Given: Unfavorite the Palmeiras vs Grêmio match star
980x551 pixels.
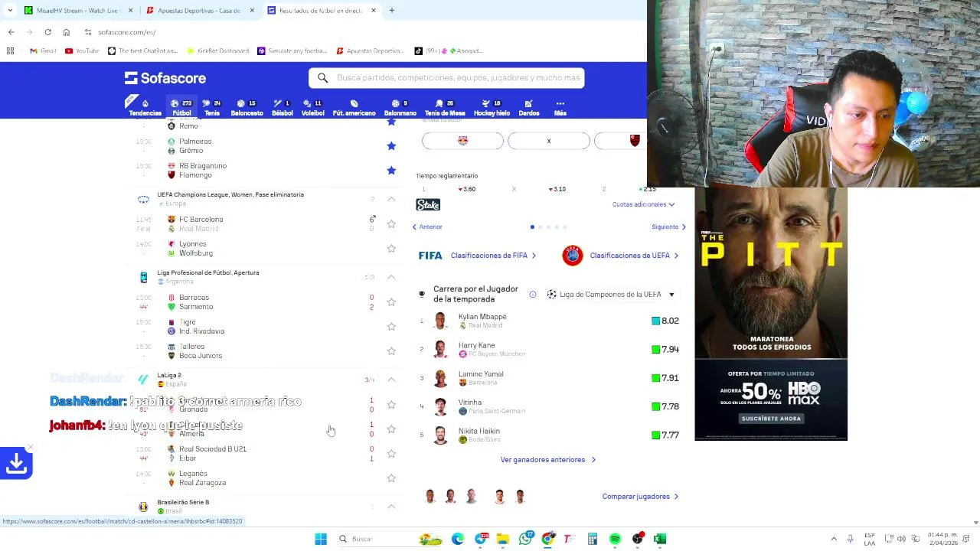Looking at the screenshot, I should pos(391,145).
